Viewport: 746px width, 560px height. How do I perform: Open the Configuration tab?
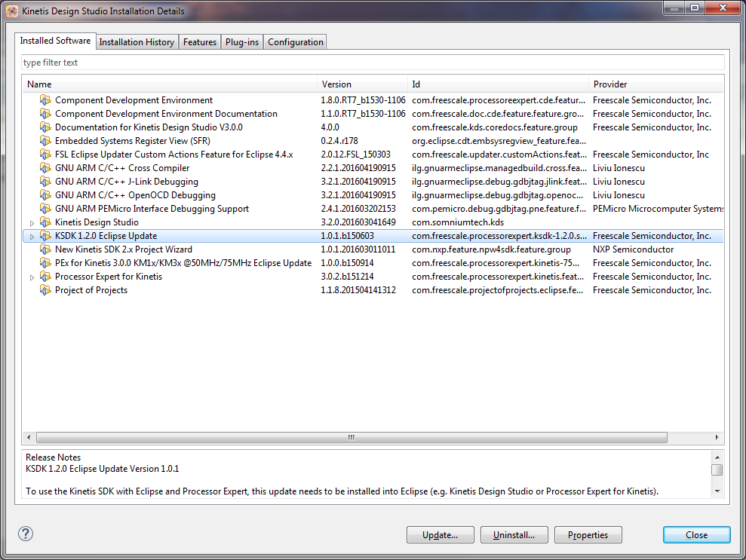pos(296,42)
